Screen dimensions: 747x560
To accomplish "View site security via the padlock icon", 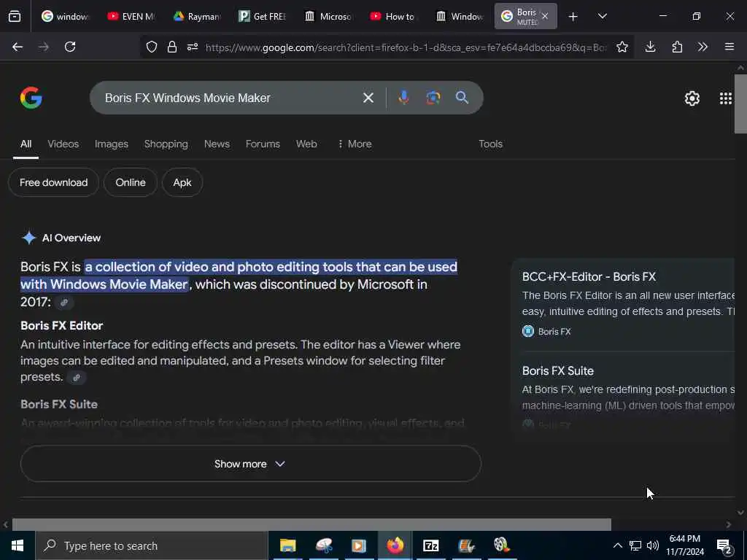I will (172, 47).
